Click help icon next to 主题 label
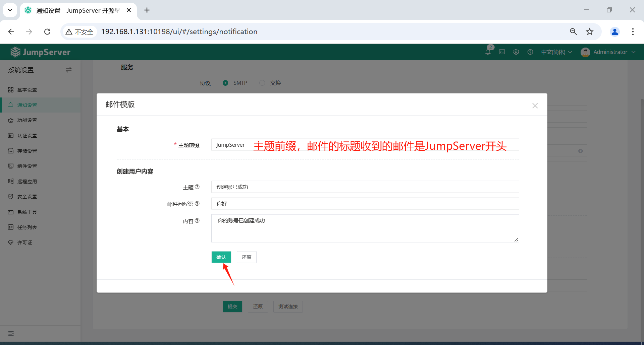The height and width of the screenshot is (345, 644). coord(197,187)
